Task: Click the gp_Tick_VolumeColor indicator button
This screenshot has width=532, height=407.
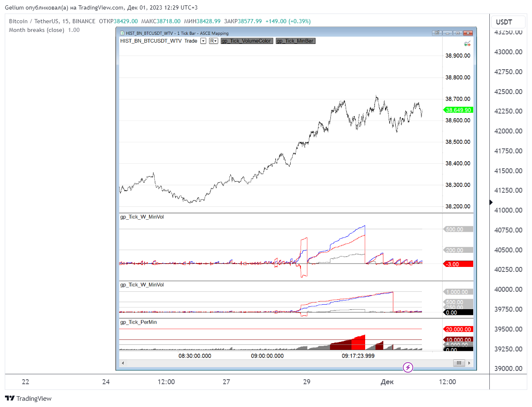Action: pos(247,41)
